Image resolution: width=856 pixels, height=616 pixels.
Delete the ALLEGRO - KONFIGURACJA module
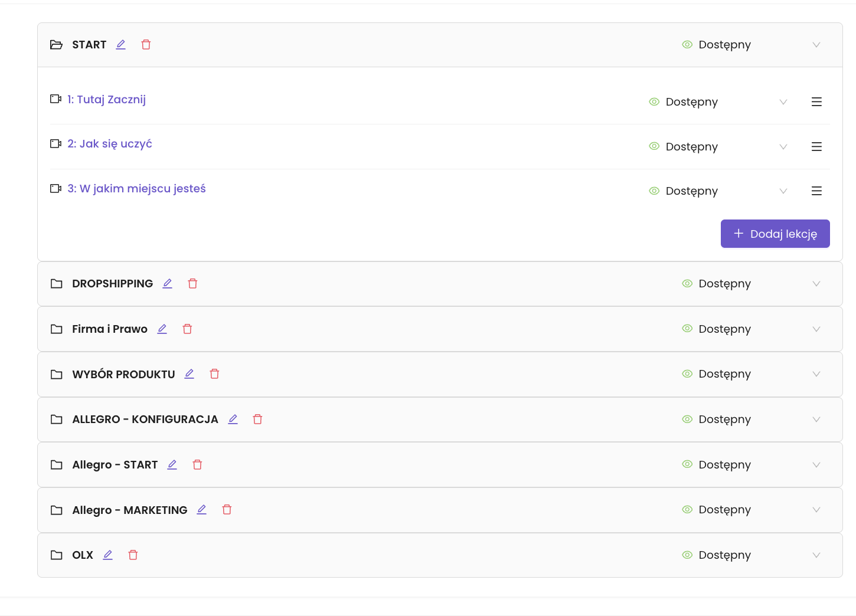[x=258, y=420]
